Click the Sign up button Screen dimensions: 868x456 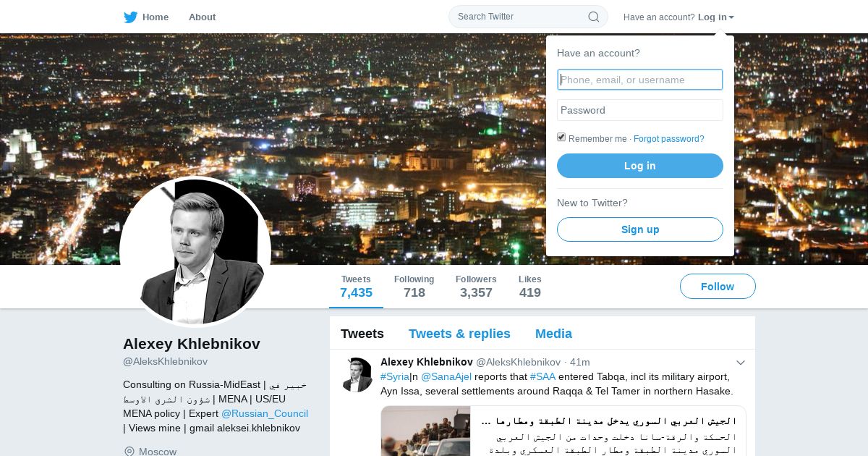(640, 229)
